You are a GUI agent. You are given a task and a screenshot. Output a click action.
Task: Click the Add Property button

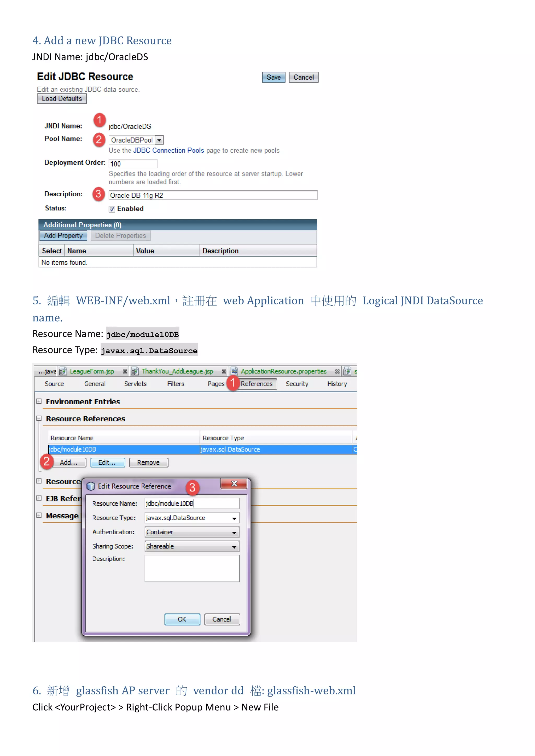click(63, 236)
